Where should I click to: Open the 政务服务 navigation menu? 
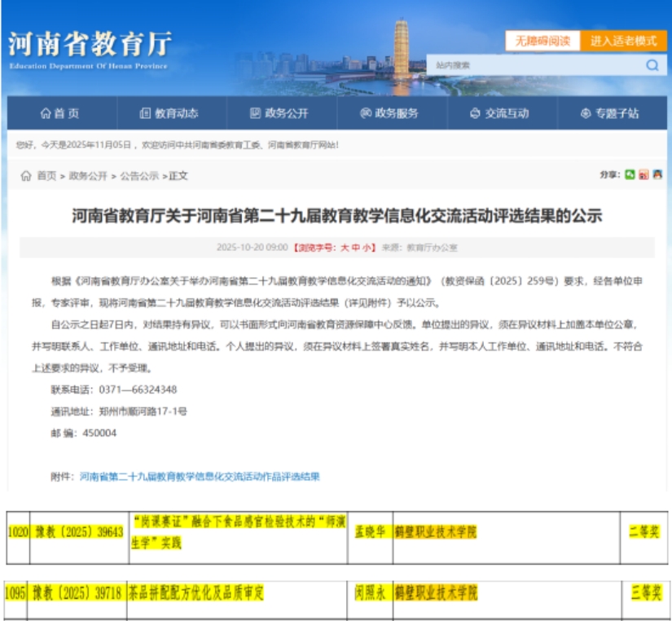[389, 113]
